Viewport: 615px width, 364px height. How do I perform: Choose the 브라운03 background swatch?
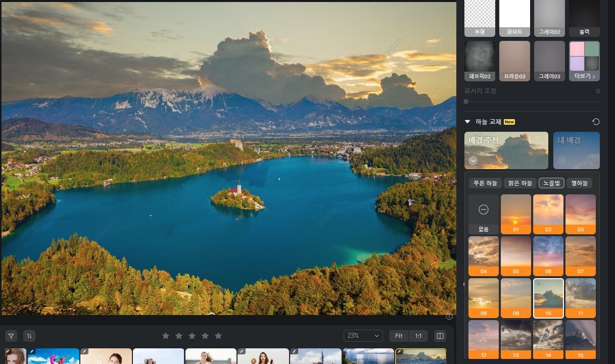(514, 61)
